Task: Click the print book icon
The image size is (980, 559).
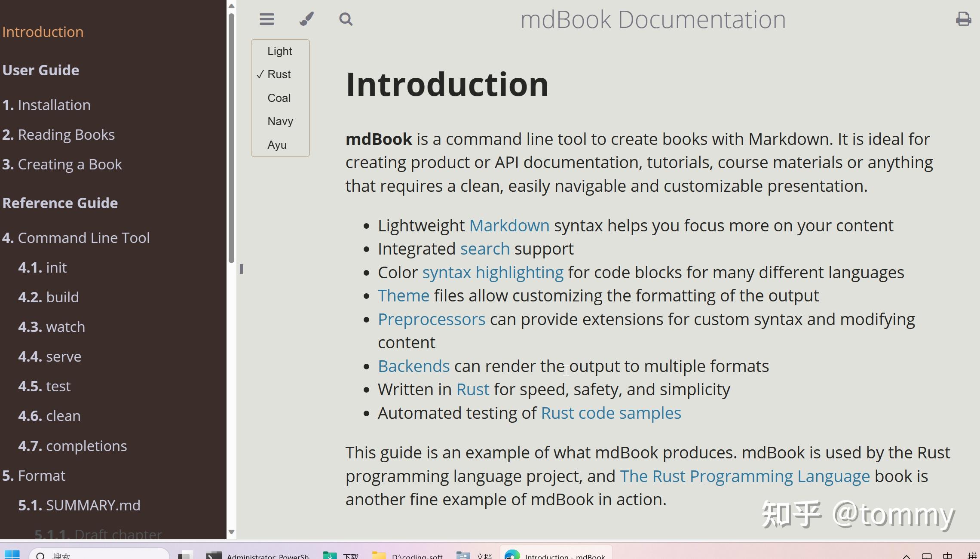Action: click(963, 19)
